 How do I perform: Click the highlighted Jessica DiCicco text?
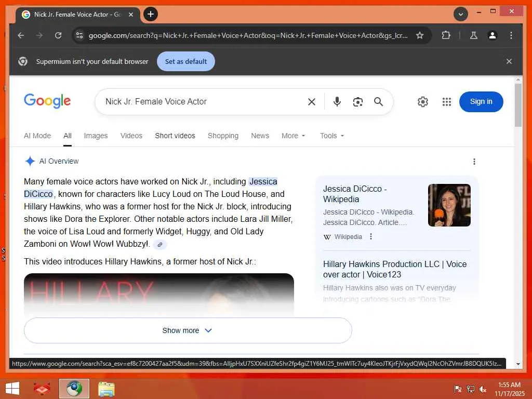click(263, 181)
